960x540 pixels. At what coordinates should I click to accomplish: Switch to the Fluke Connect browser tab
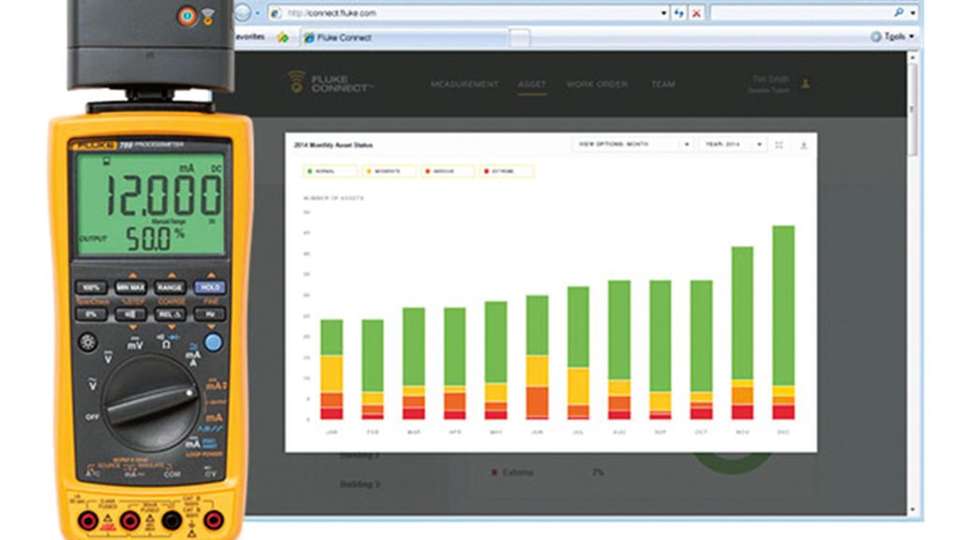click(x=404, y=38)
